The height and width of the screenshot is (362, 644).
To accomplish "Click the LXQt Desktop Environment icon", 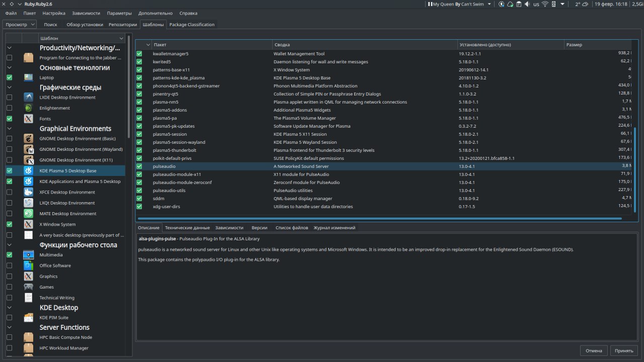I will (x=29, y=203).
